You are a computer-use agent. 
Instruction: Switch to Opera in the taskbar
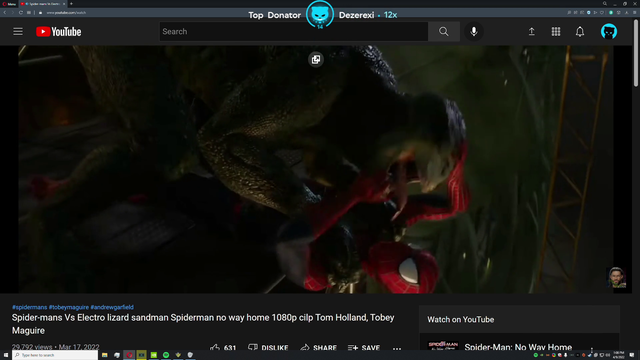(129, 355)
